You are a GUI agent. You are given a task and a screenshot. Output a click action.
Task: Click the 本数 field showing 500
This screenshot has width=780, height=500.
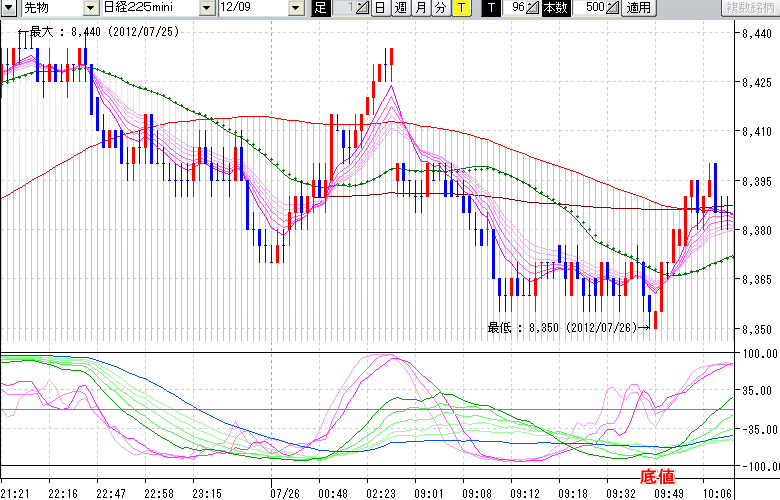[x=590, y=7]
